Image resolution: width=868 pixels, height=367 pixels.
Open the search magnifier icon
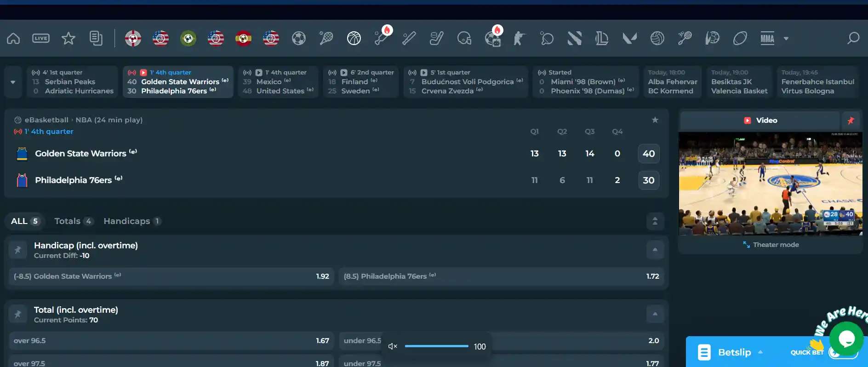[x=853, y=38]
